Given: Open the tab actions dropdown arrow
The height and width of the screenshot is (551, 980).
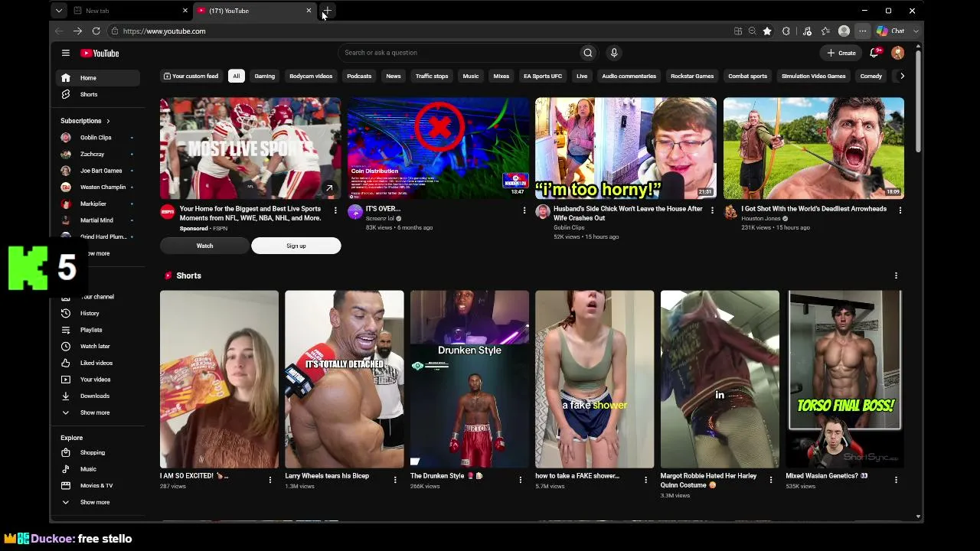Looking at the screenshot, I should point(59,11).
